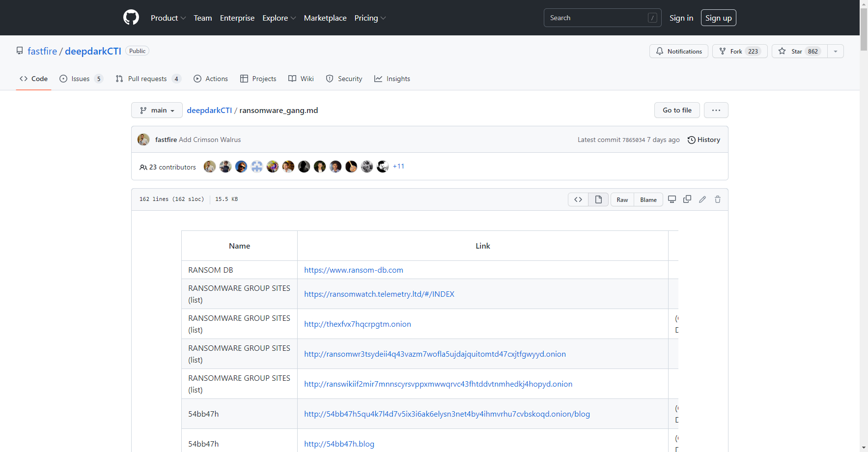Screen dimensions: 868x452
Task: Open the main branch selector
Action: click(157, 110)
